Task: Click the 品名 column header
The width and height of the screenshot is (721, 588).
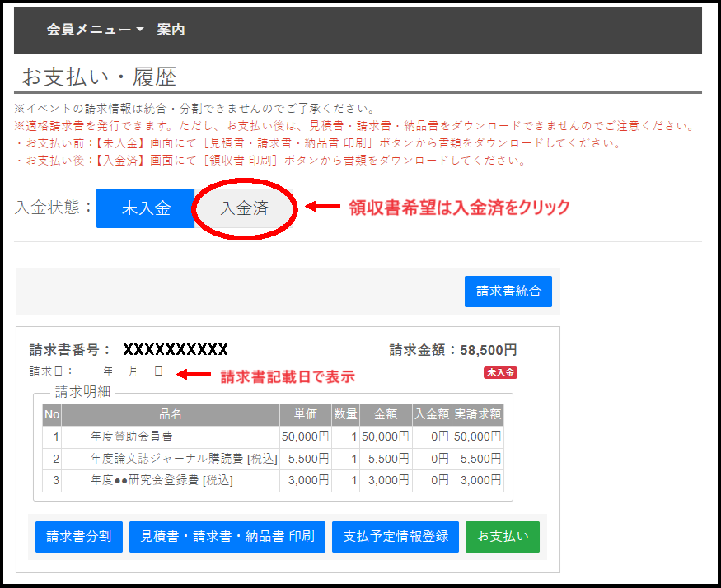Action: [x=170, y=414]
